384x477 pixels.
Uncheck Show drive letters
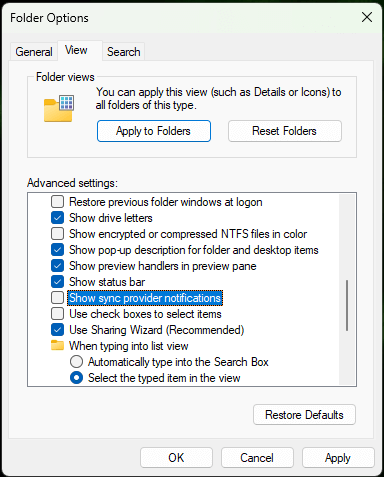click(x=57, y=218)
